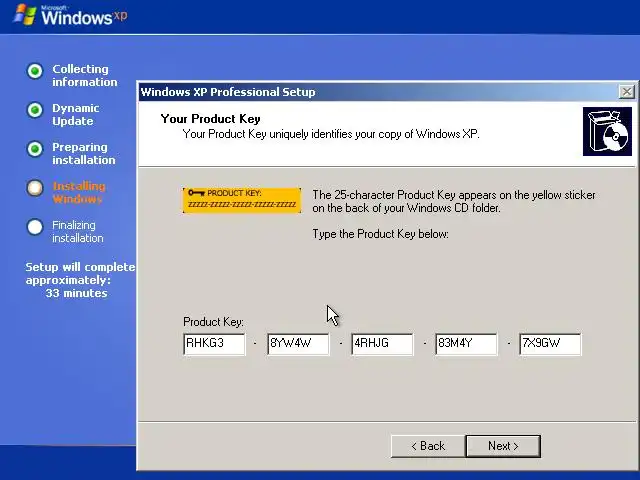Select the fourth Product Key field containing 83M4Y
Screen dimensions: 640x480
tap(466, 344)
